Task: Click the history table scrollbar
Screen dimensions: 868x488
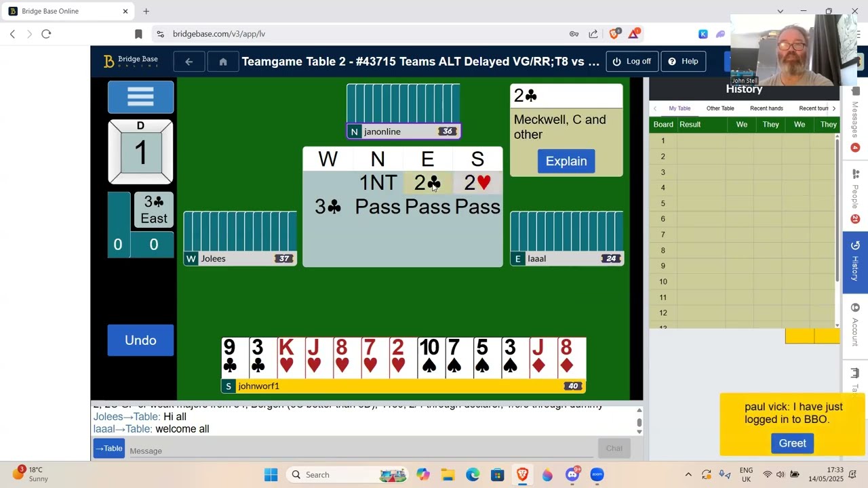Action: click(x=837, y=230)
